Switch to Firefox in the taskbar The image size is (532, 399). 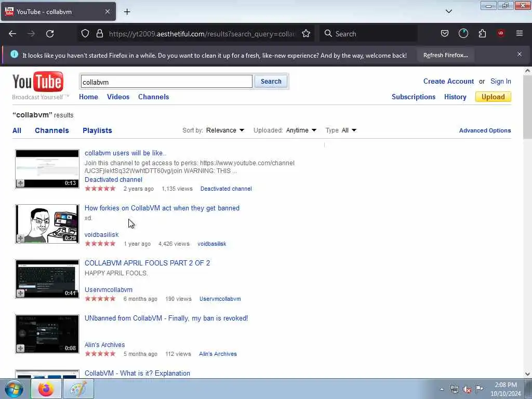point(46,389)
